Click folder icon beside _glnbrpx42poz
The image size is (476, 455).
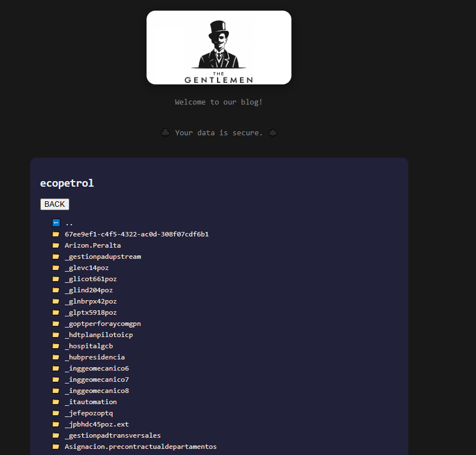(x=56, y=301)
